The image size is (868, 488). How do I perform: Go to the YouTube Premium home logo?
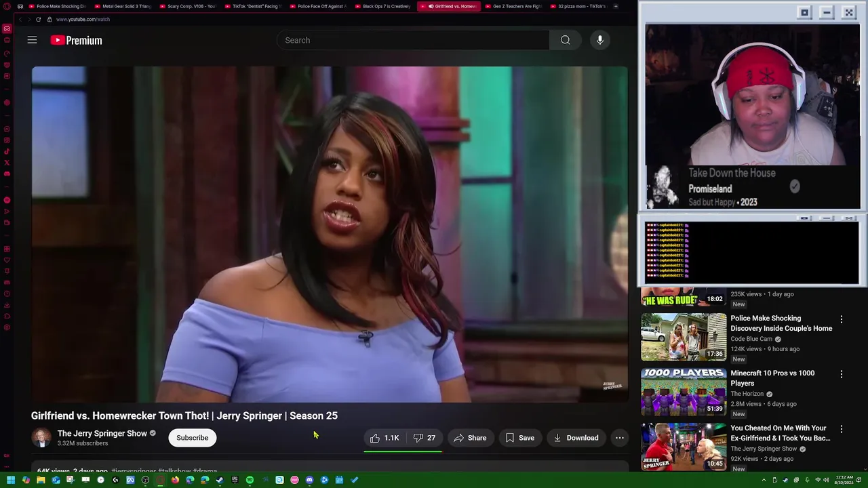tap(76, 40)
